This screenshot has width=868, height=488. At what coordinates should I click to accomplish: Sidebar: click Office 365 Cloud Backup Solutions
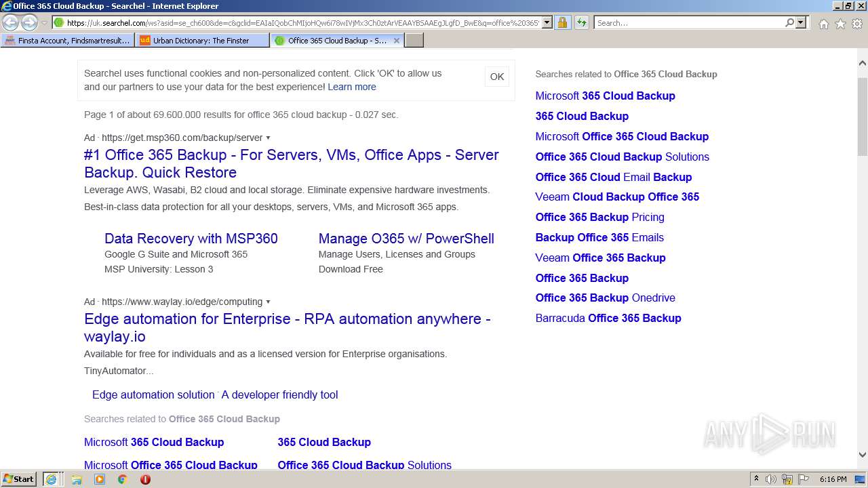[x=623, y=157]
